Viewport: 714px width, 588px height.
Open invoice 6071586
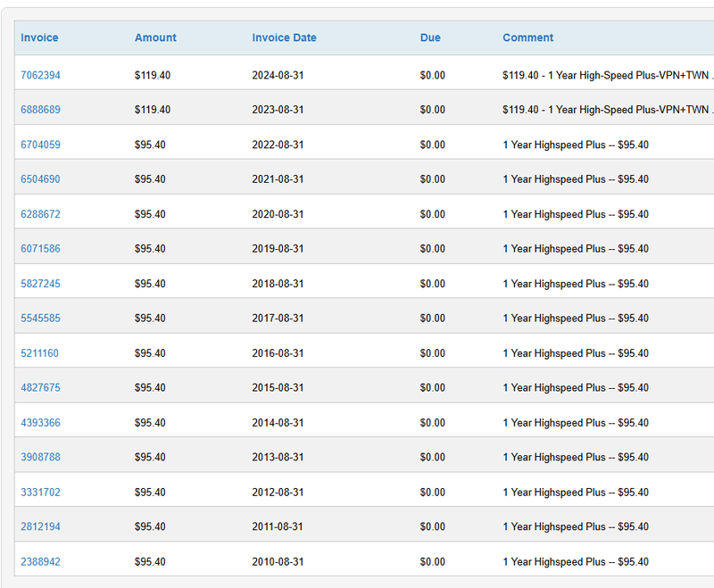tap(40, 249)
